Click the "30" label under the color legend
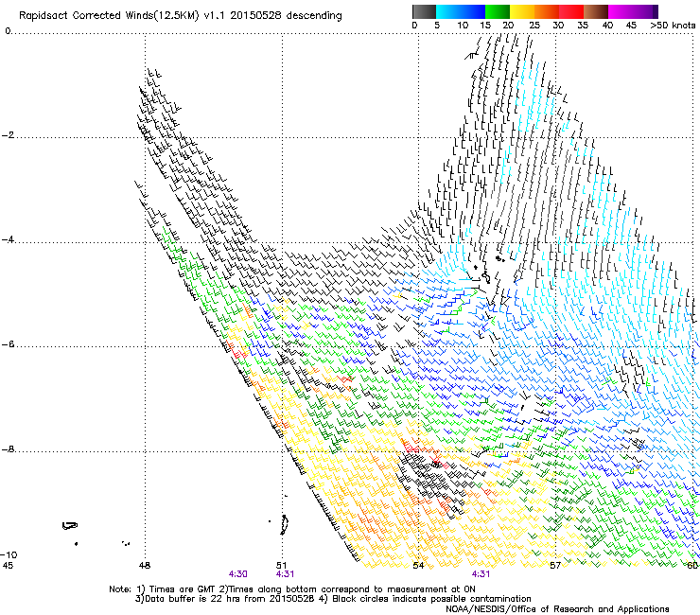 [558, 26]
